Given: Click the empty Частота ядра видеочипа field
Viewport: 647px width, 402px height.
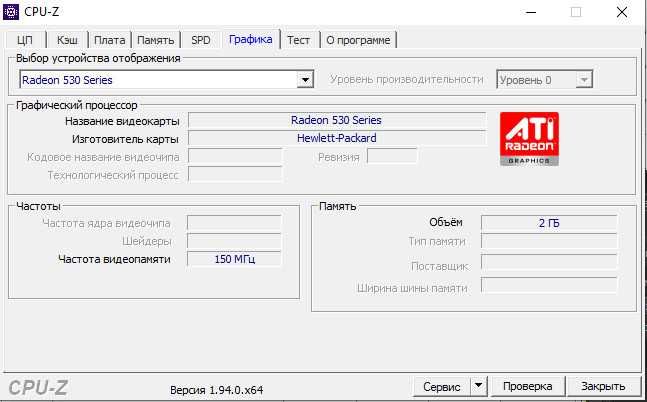Looking at the screenshot, I should point(234,223).
